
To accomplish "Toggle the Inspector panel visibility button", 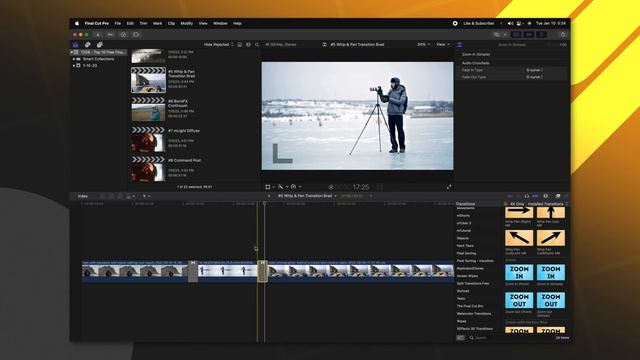I will (x=542, y=35).
